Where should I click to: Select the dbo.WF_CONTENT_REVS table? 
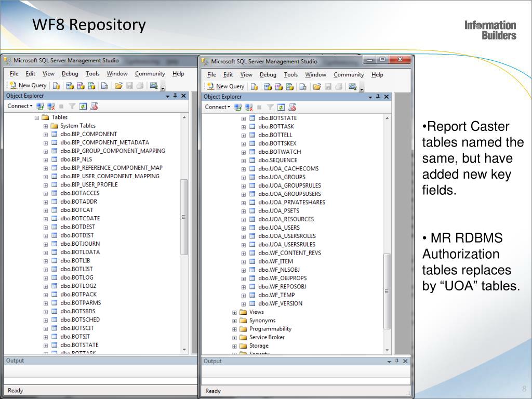pos(289,253)
